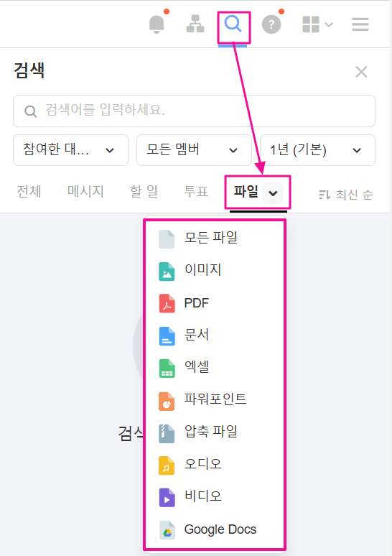Switch to the 메시지 tab
392x556 pixels.
[x=85, y=192]
